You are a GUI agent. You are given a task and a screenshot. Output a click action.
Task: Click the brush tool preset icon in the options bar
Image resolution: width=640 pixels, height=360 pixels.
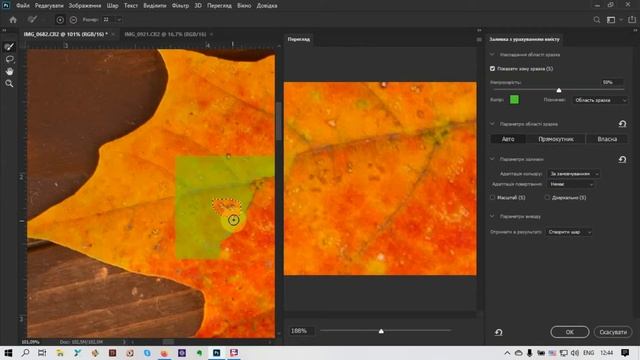coord(32,20)
